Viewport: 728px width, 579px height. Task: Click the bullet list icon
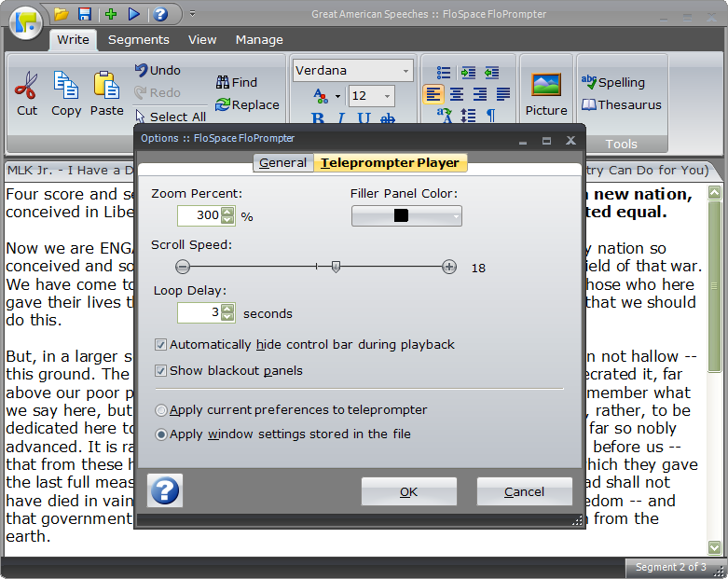444,73
